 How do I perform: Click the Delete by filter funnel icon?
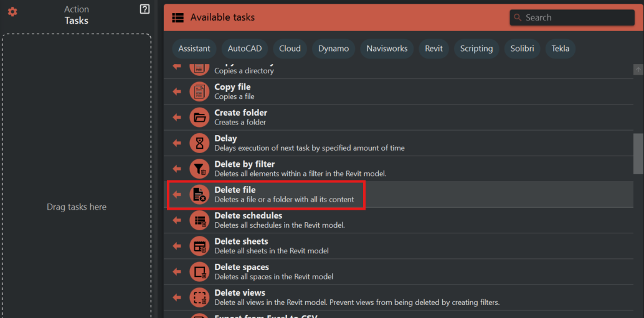(x=199, y=169)
